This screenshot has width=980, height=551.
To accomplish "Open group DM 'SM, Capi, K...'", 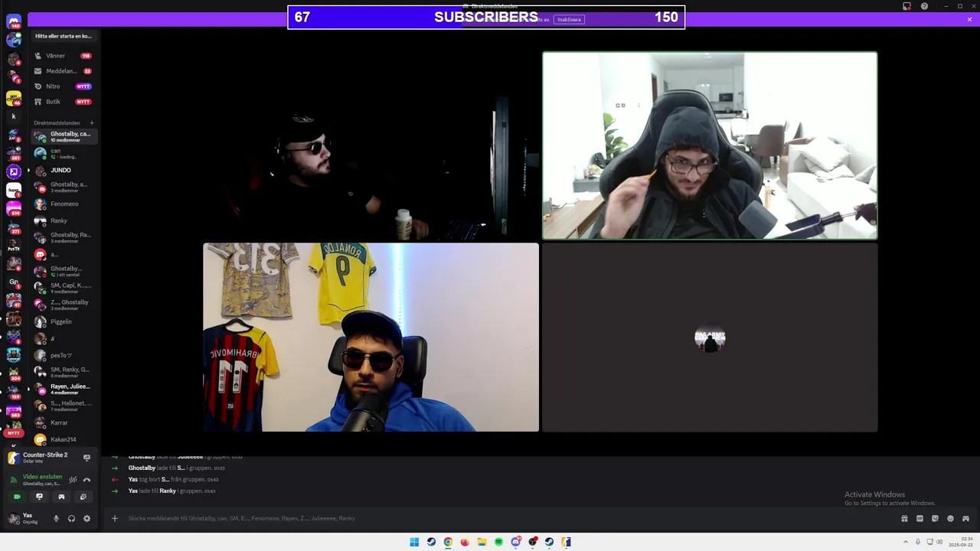I will 64,288.
